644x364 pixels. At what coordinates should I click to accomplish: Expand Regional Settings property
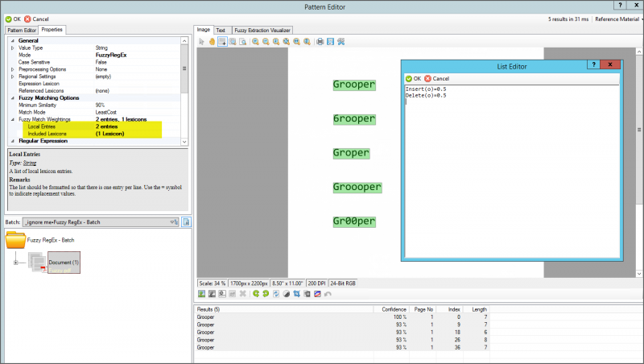(12, 77)
